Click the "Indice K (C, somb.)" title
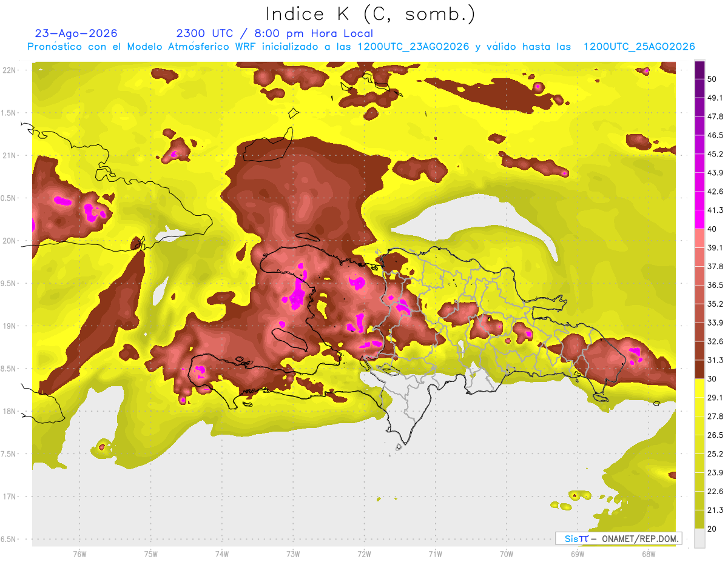The width and height of the screenshot is (728, 562). pyautogui.click(x=370, y=14)
